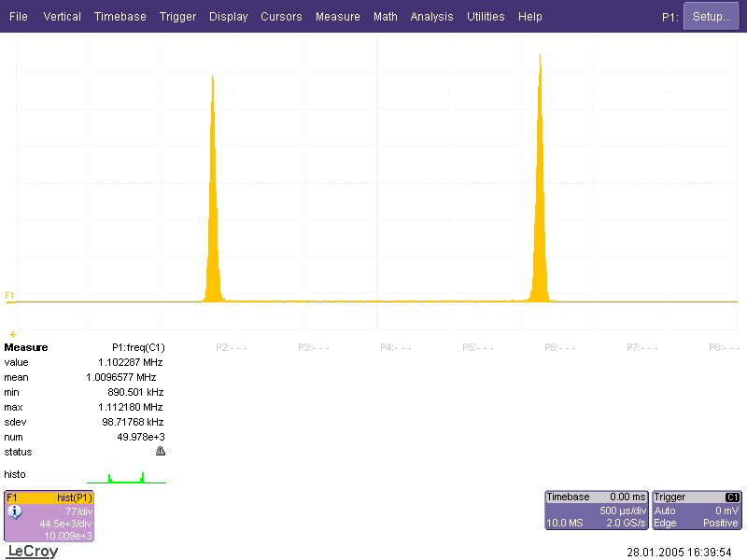Open the Vertical menu

click(62, 17)
